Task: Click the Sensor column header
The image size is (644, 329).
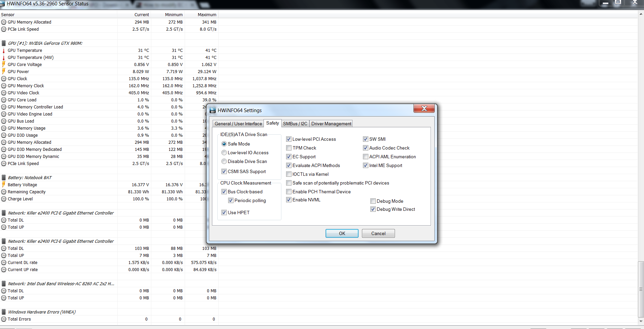Action: click(59, 14)
